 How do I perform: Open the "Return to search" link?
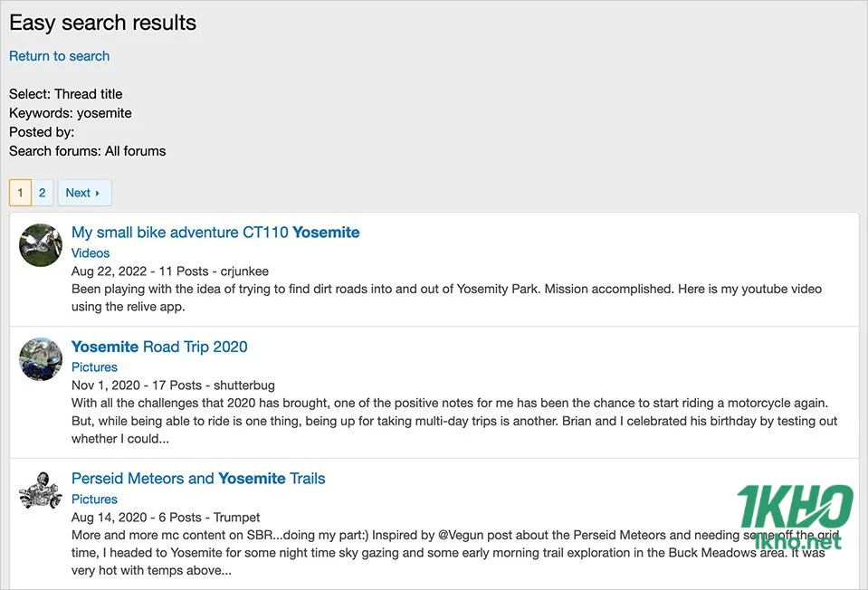(x=59, y=55)
